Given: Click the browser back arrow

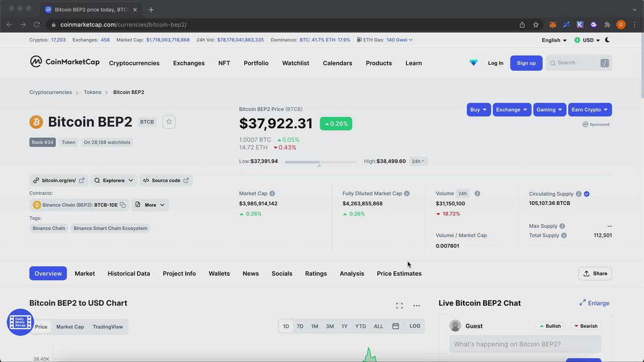Looking at the screenshot, I should (x=9, y=24).
